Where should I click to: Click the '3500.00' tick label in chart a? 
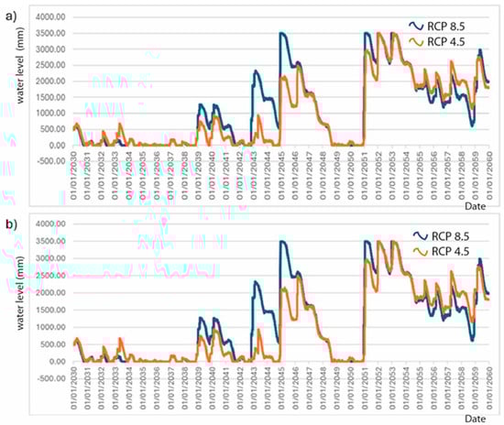(50, 33)
